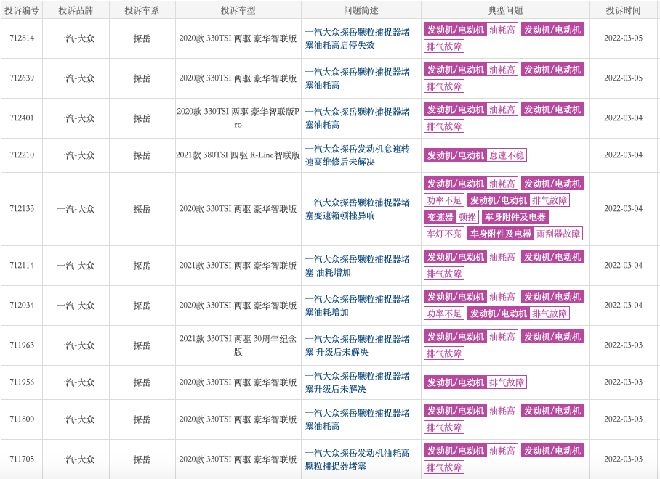Click 油耗高 tag in row 711963

coord(503,337)
